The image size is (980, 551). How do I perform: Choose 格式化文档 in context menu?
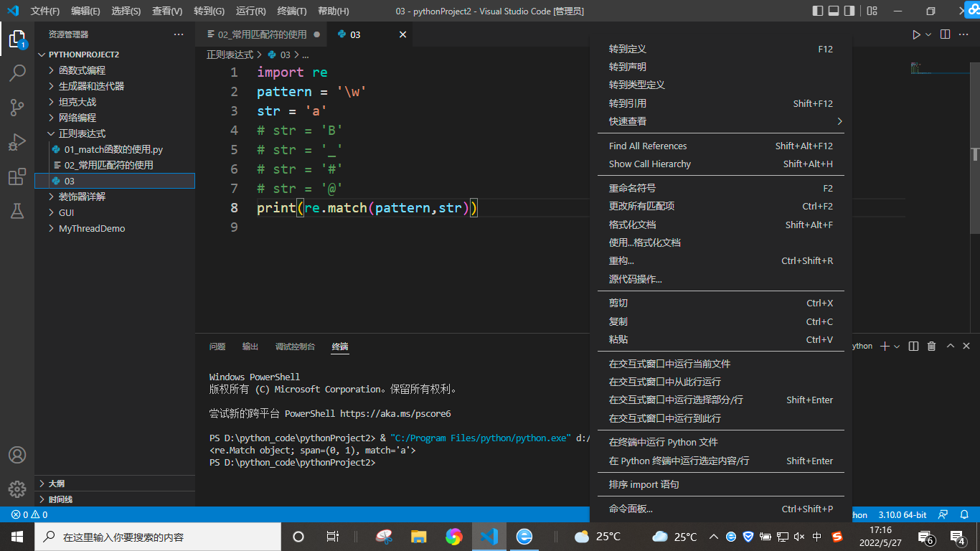coord(721,225)
